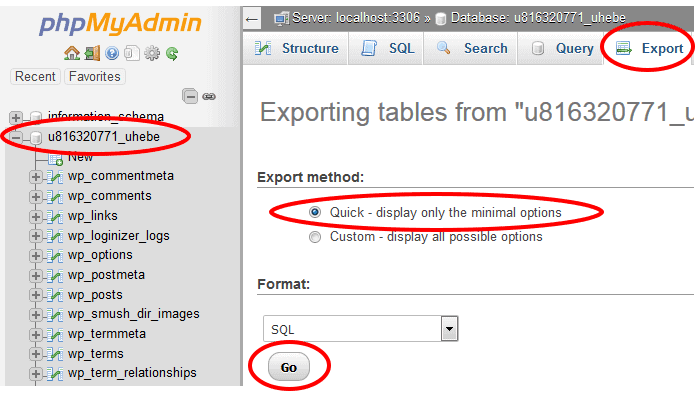Click the database icon in breadcrumb
696x396 pixels.
pyautogui.click(x=441, y=19)
